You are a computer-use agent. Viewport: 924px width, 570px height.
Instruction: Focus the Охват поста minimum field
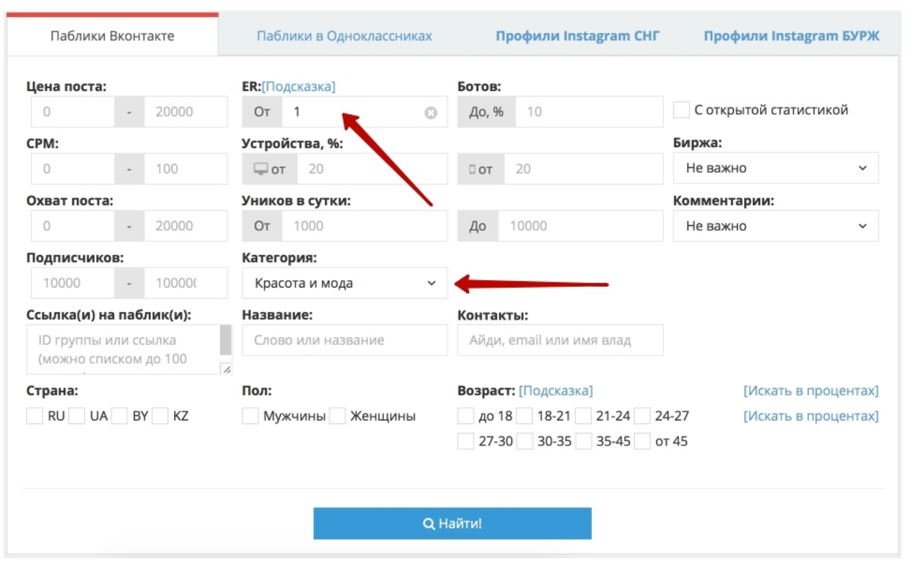click(x=73, y=226)
